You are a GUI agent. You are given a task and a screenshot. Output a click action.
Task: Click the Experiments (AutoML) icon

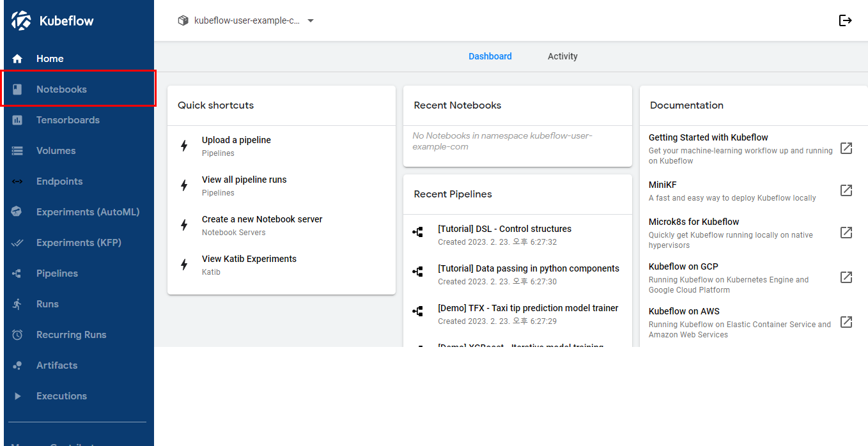pyautogui.click(x=17, y=212)
